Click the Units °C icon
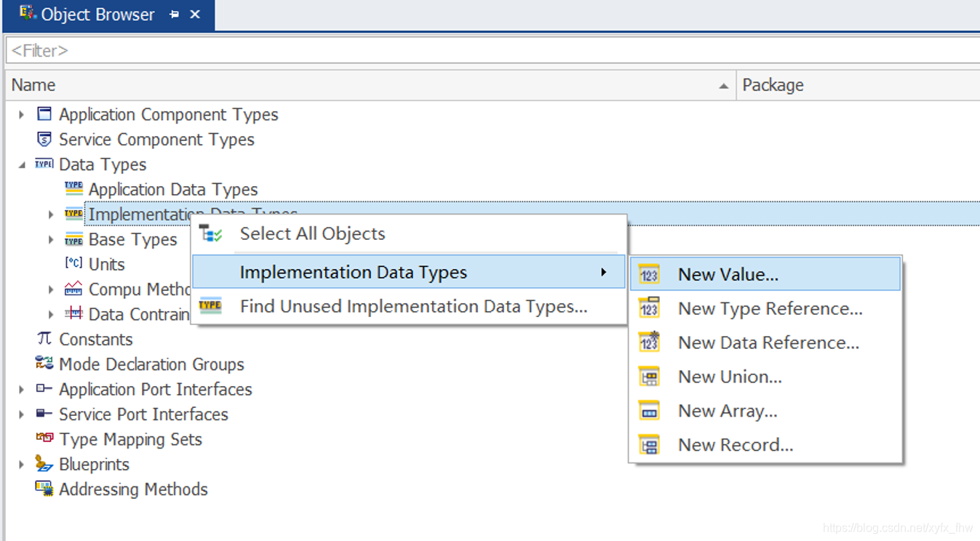This screenshot has height=541, width=980. click(73, 263)
